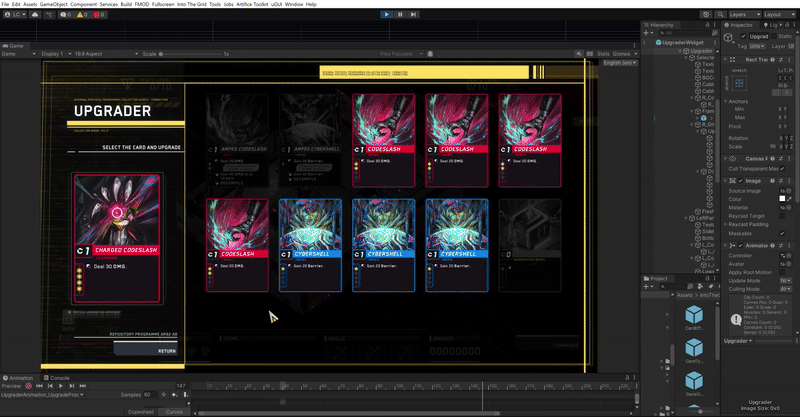Toggle the Raycast Target checkbox
This screenshot has height=417, width=800.
782,215
